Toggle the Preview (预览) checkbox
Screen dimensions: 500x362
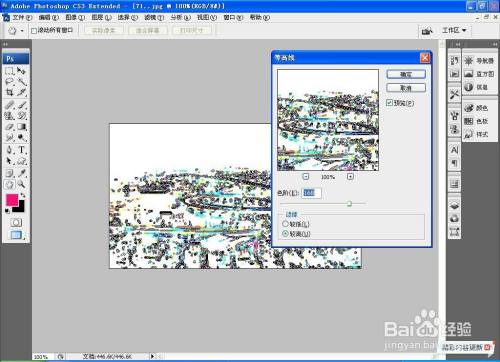coord(389,103)
